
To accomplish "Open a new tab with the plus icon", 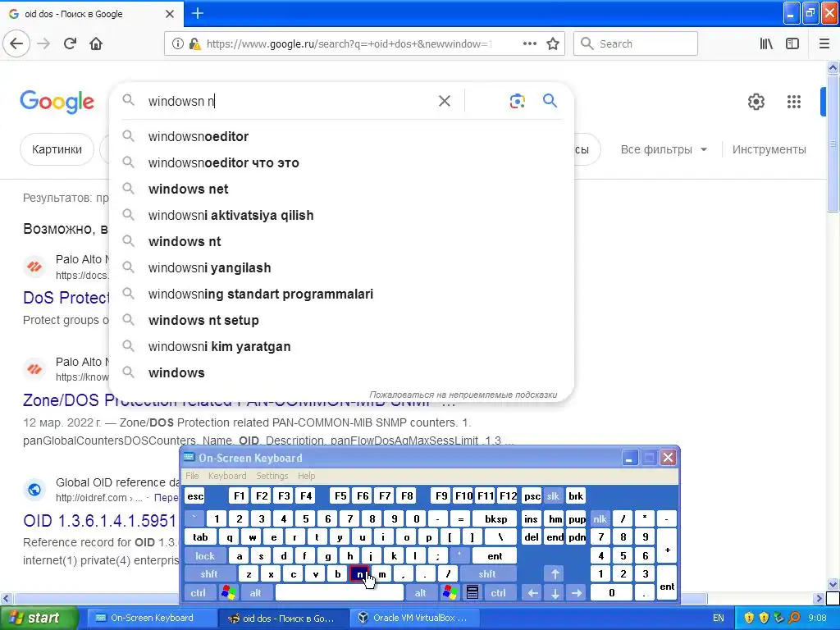I will click(x=198, y=13).
